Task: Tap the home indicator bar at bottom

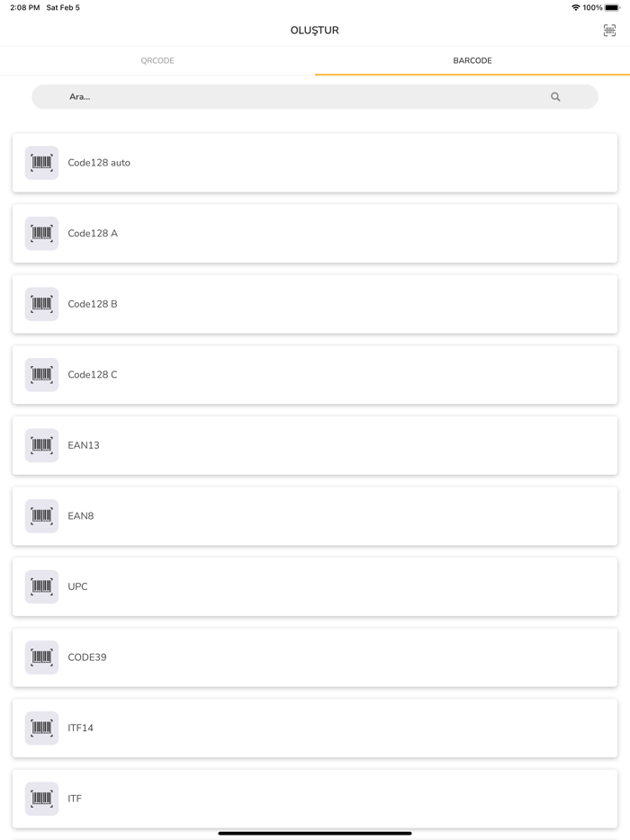Action: pos(315,833)
